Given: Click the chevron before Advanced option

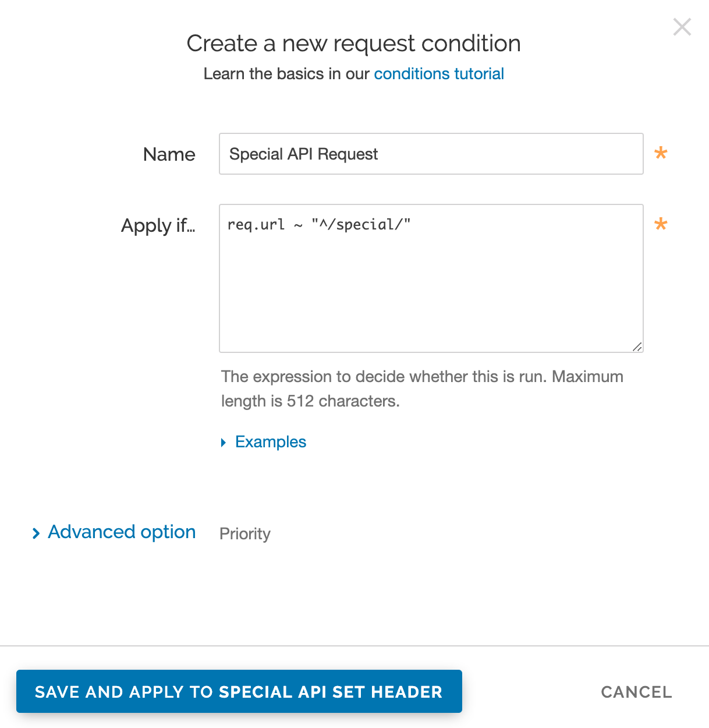Looking at the screenshot, I should pyautogui.click(x=36, y=533).
